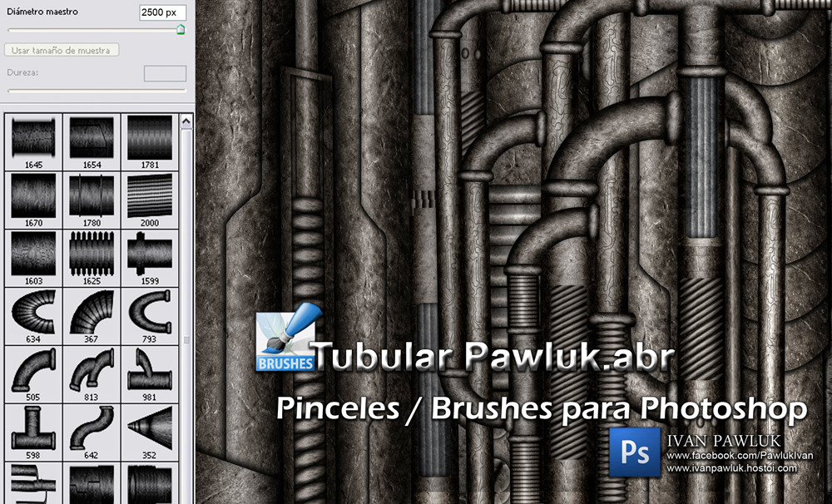Click the Photoshop Ps logo icon

point(635,452)
